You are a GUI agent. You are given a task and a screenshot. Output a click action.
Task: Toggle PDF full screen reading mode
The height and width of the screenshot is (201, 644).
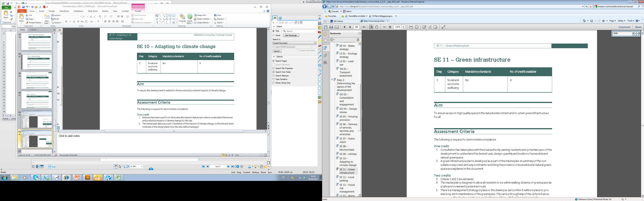tap(443, 27)
